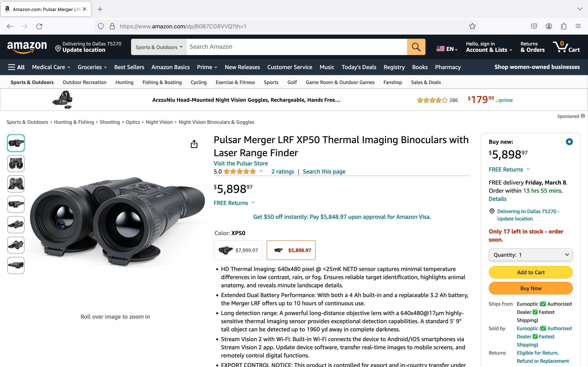
Task: Visit the Pulsar Store link
Action: (x=241, y=163)
